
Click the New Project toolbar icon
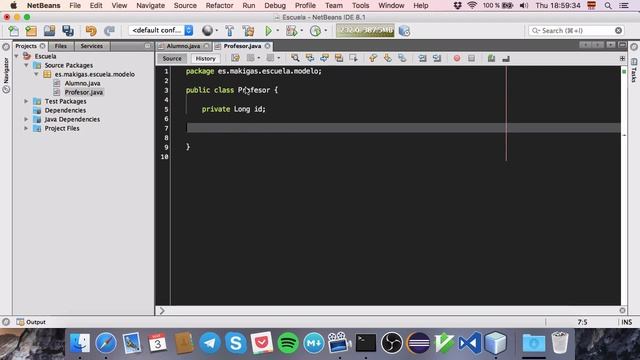(x=31, y=31)
